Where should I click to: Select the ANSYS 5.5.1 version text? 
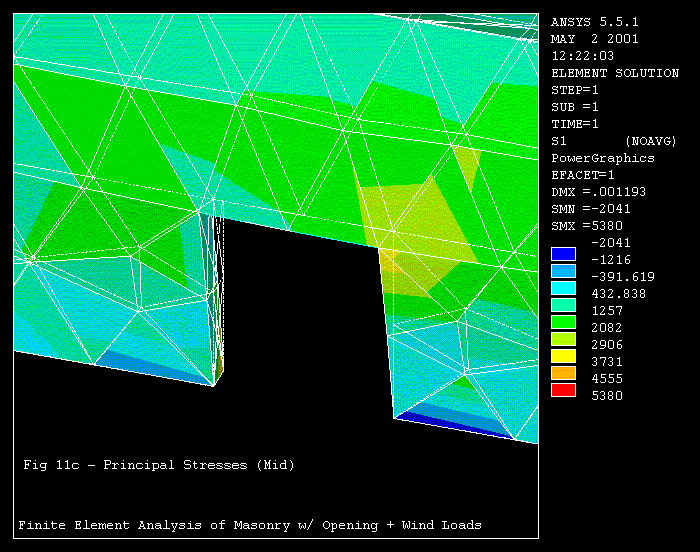[x=598, y=21]
